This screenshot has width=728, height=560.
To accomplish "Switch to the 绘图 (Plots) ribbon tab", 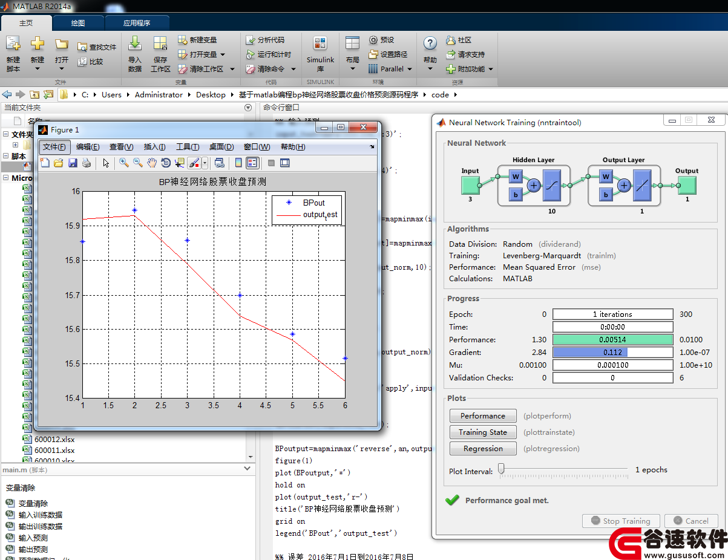I will (x=78, y=23).
